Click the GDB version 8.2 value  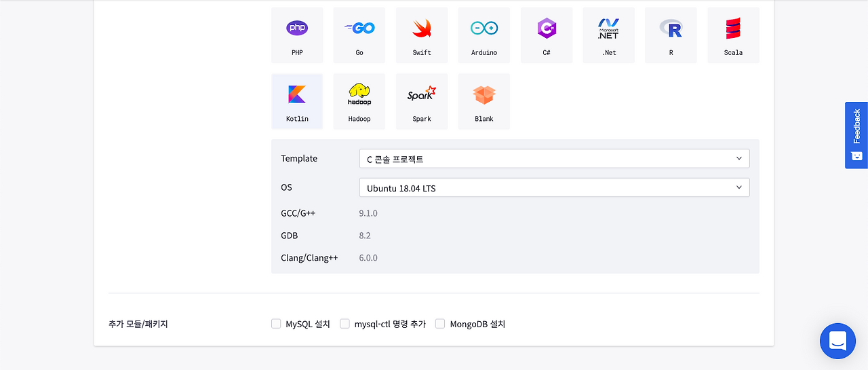pos(365,236)
